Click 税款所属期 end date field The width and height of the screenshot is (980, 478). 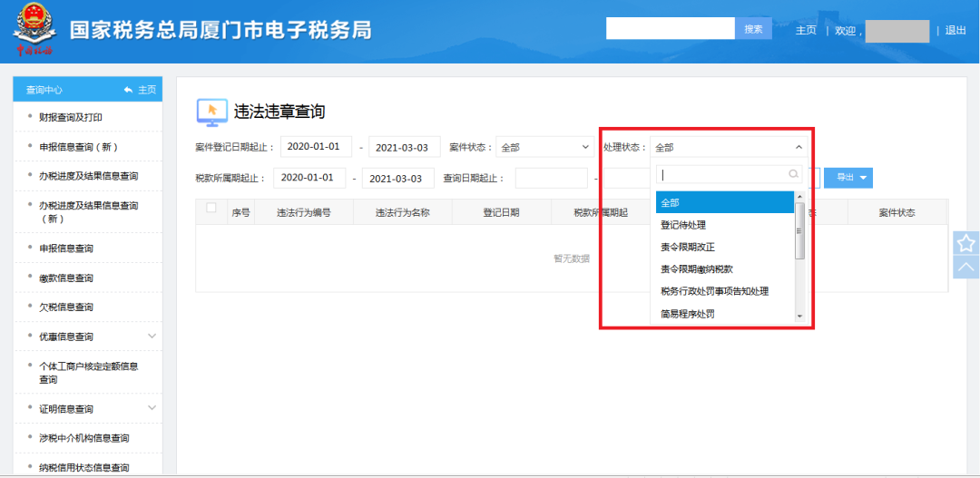click(x=397, y=178)
